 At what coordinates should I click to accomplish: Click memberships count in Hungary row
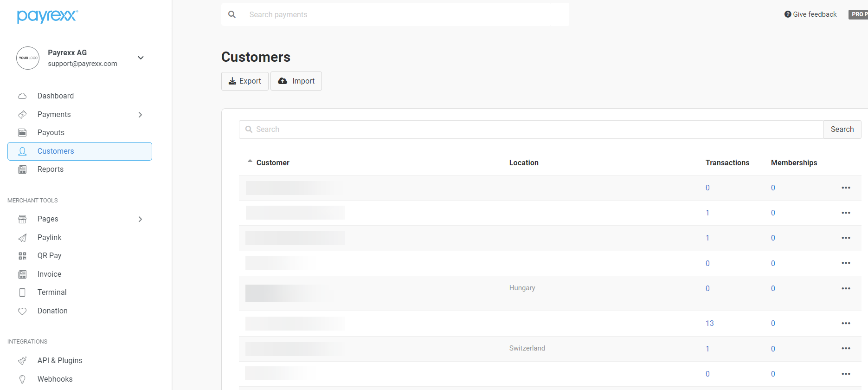point(773,288)
